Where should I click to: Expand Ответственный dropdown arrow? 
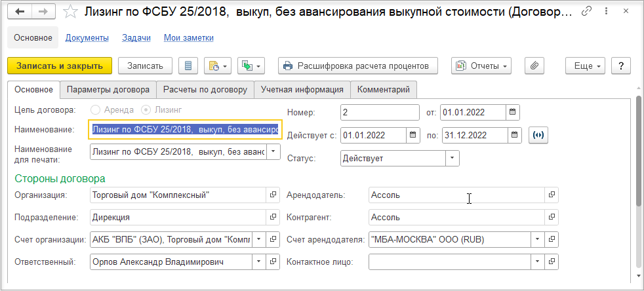pyautogui.click(x=259, y=262)
